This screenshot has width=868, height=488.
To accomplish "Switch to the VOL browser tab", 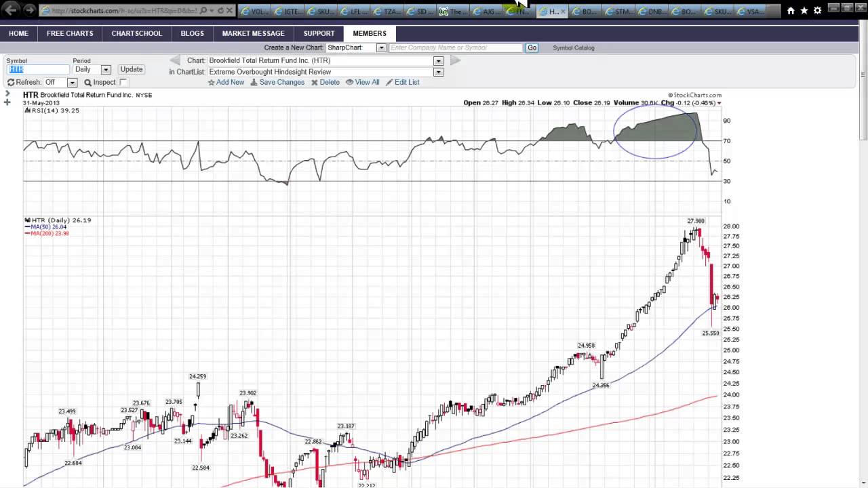I will pyautogui.click(x=254, y=12).
